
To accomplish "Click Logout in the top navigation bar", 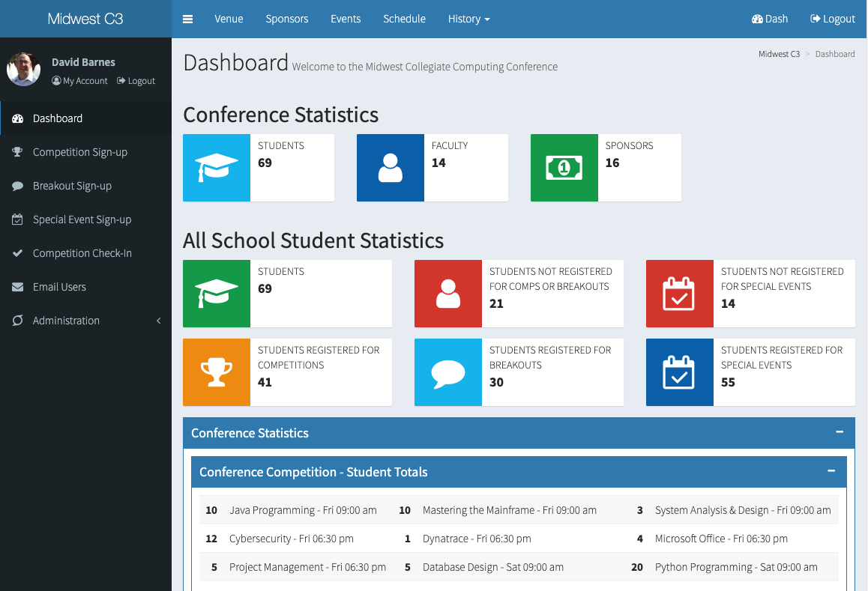I will click(833, 19).
